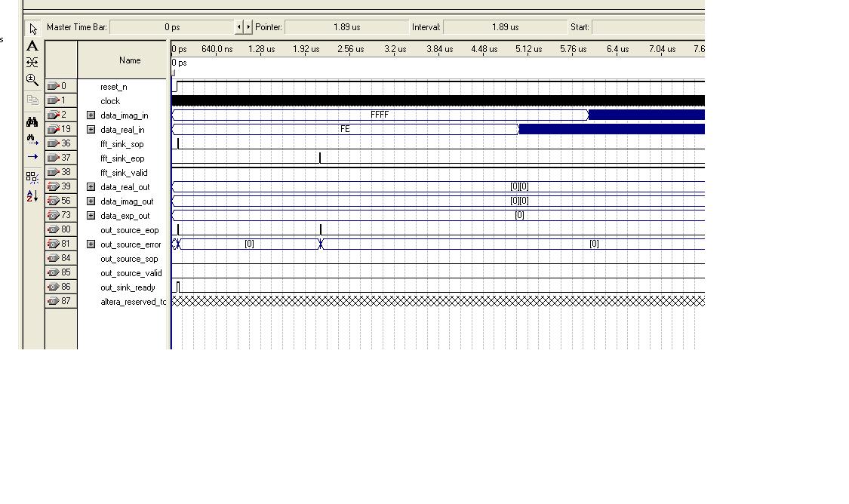Select the Zoom magnifier tool
Screen dimensions: 849x504
(32, 79)
